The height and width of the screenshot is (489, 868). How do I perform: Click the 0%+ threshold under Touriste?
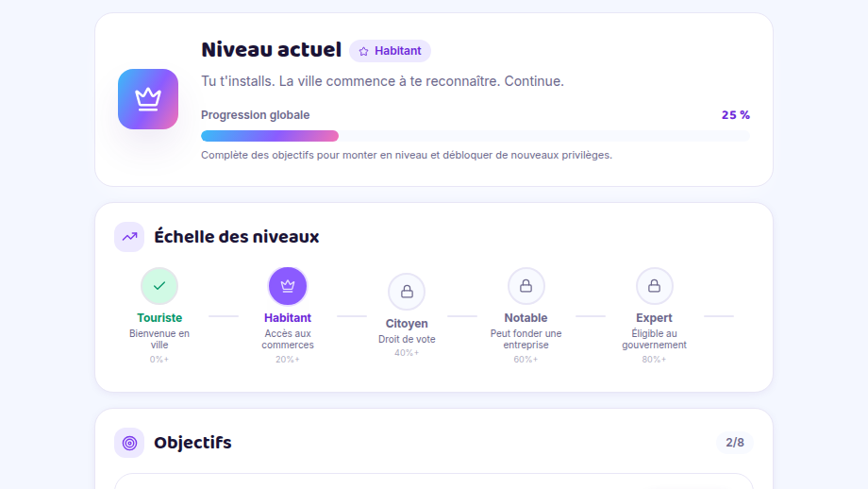click(159, 360)
